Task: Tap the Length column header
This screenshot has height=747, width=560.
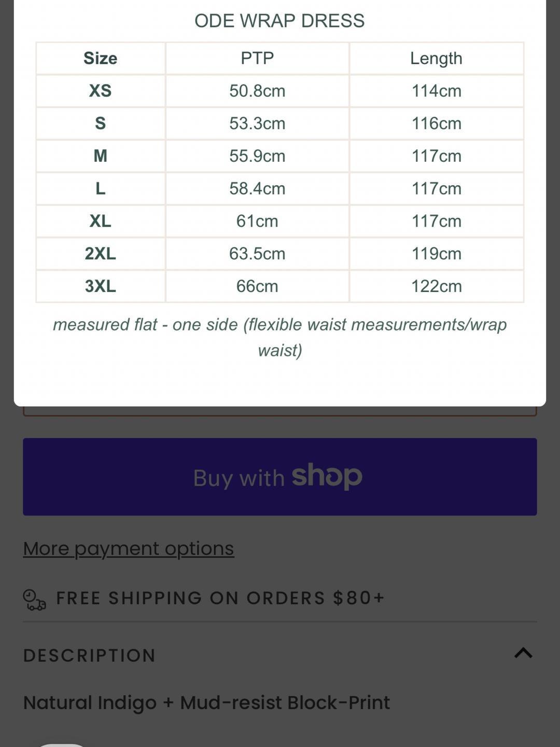Action: pos(437,58)
